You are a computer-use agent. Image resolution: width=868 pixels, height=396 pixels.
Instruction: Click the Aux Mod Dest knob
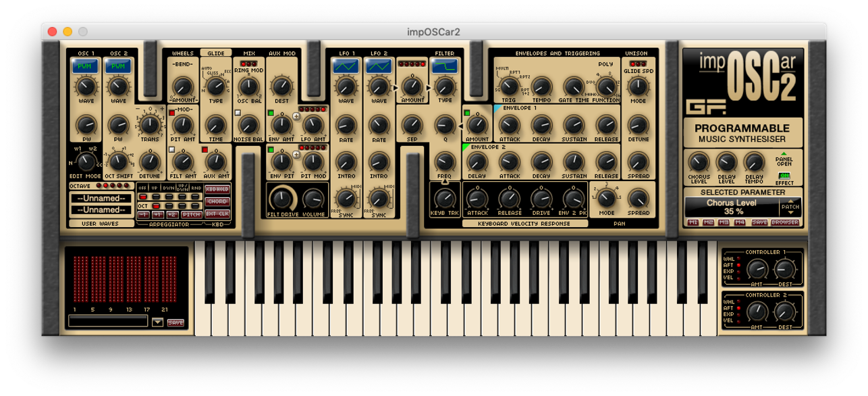[x=281, y=86]
